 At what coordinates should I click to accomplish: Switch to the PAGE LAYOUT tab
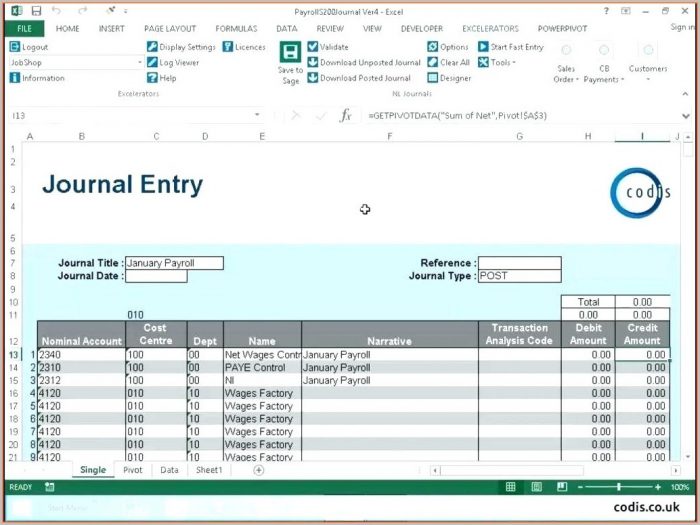pos(170,29)
